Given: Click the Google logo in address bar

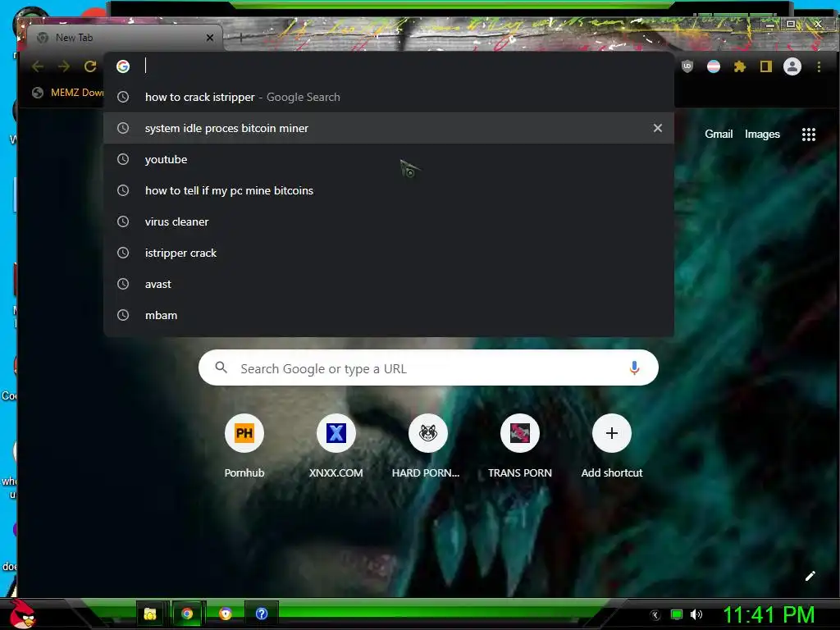Looking at the screenshot, I should [x=123, y=66].
